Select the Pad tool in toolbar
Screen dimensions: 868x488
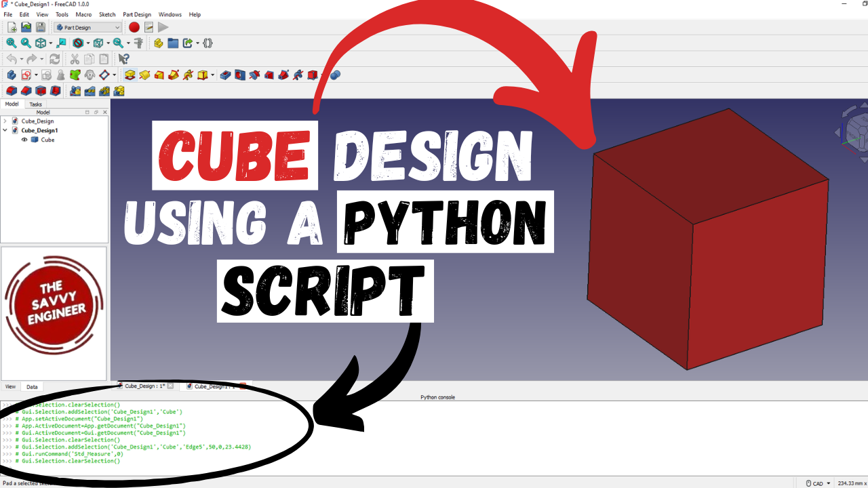[x=130, y=75]
